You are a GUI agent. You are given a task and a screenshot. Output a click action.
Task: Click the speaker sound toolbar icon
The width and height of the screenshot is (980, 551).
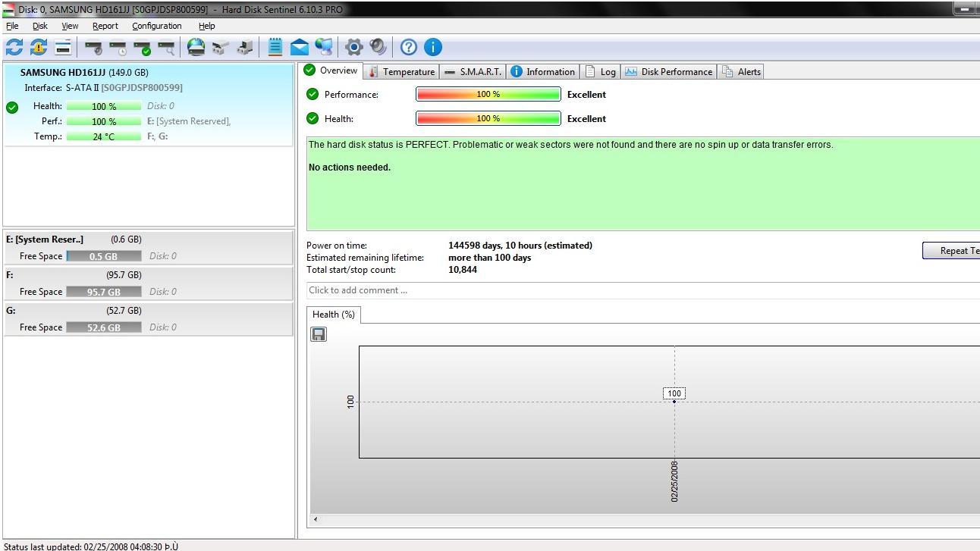(378, 48)
